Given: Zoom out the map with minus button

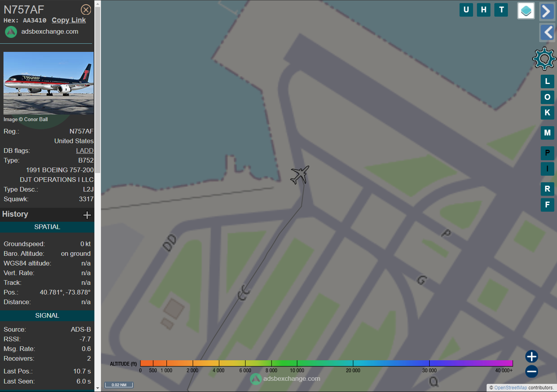Looking at the screenshot, I should click(531, 371).
